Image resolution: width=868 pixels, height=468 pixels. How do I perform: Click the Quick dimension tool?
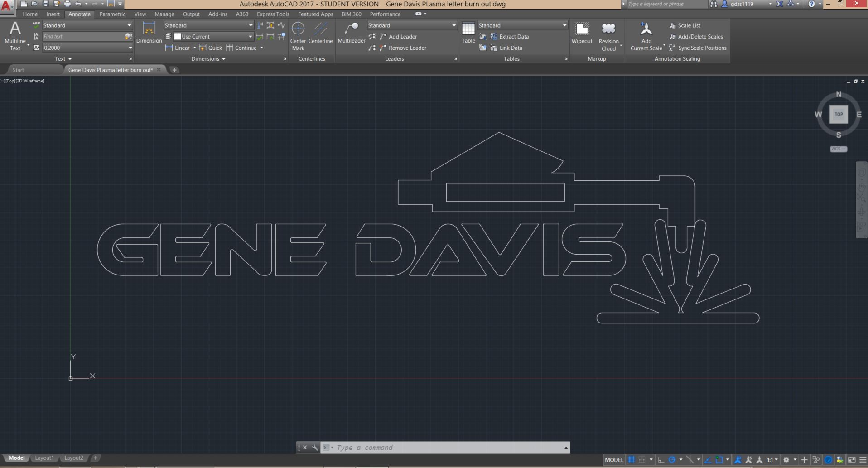point(211,48)
